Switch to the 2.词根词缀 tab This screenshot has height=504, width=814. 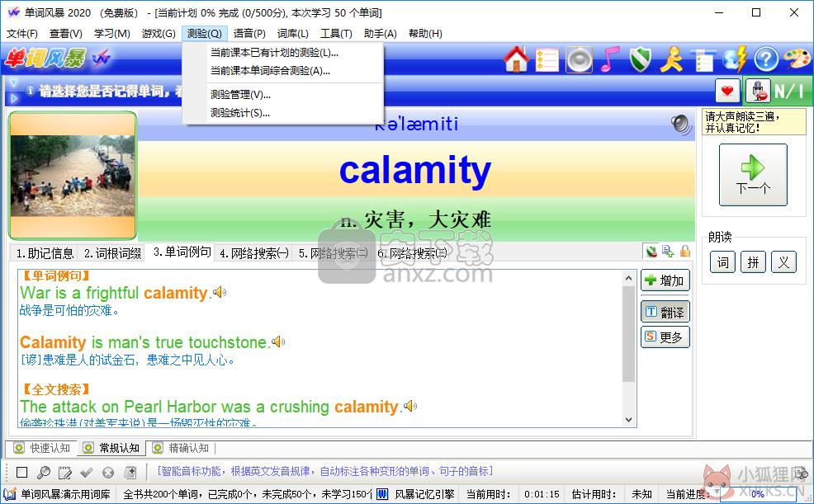(x=112, y=253)
